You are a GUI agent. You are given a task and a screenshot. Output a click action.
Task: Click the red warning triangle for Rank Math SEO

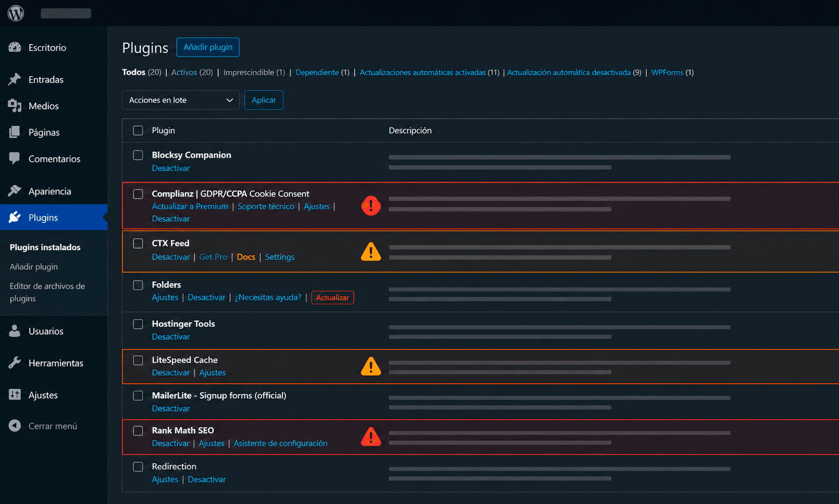click(x=371, y=436)
